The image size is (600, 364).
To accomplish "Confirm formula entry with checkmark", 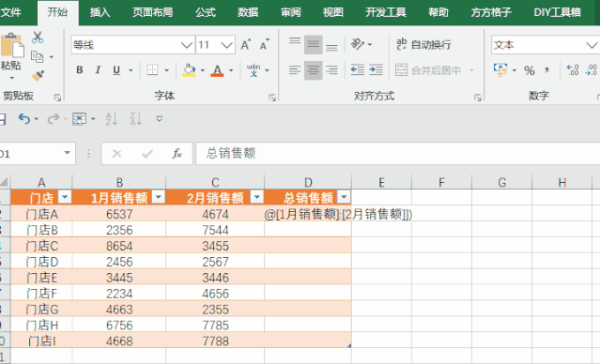I will click(146, 154).
